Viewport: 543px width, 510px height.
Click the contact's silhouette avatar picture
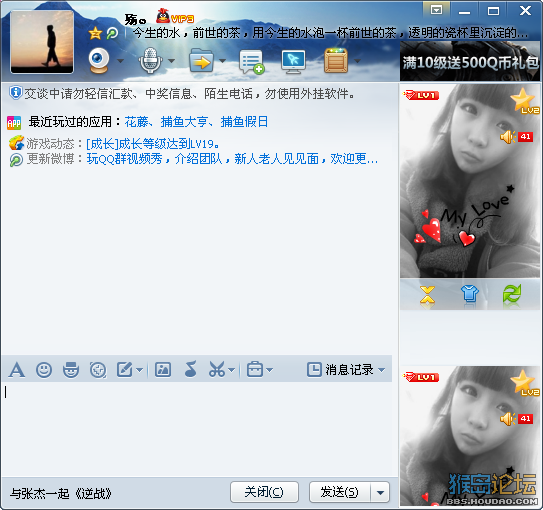[x=42, y=42]
